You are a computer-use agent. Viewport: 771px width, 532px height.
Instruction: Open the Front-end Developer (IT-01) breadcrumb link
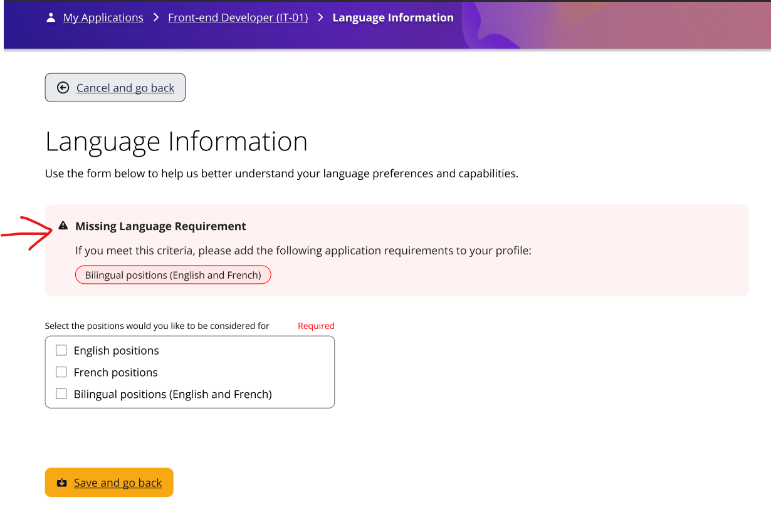238,17
